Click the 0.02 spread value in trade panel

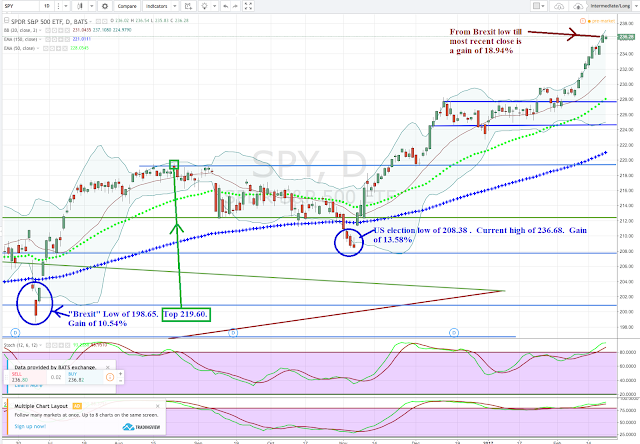click(x=56, y=377)
